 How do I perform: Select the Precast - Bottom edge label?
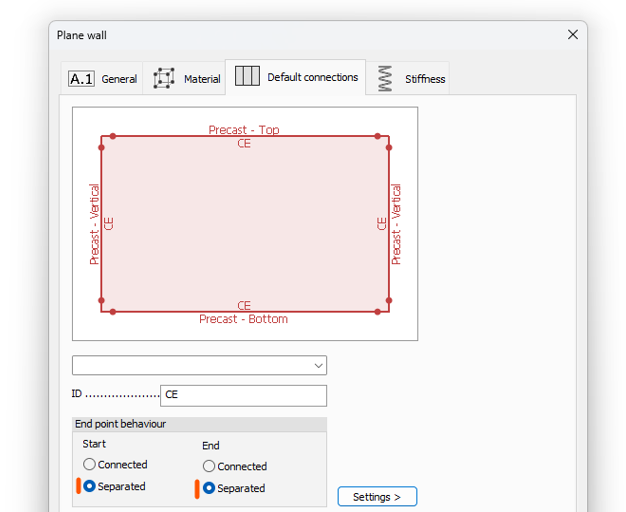(x=244, y=319)
